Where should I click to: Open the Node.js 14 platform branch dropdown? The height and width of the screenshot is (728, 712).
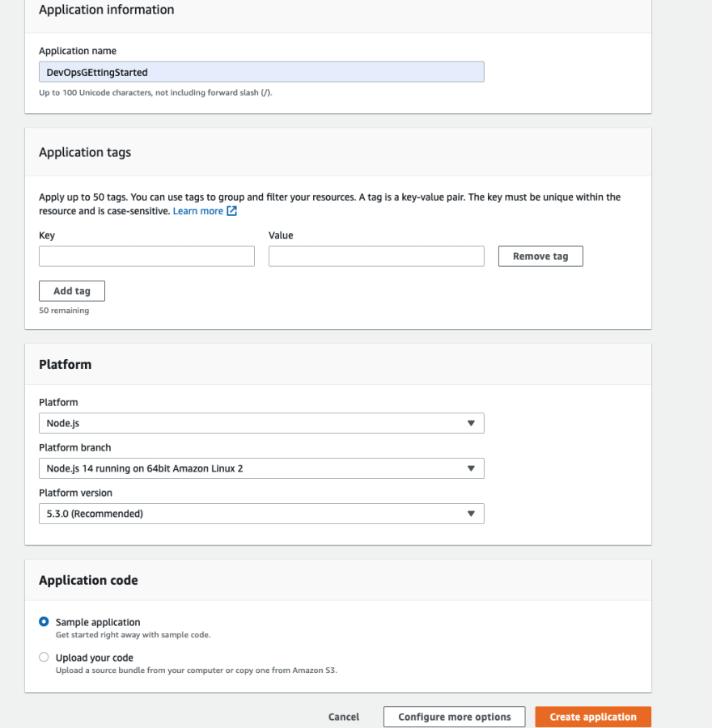point(261,468)
